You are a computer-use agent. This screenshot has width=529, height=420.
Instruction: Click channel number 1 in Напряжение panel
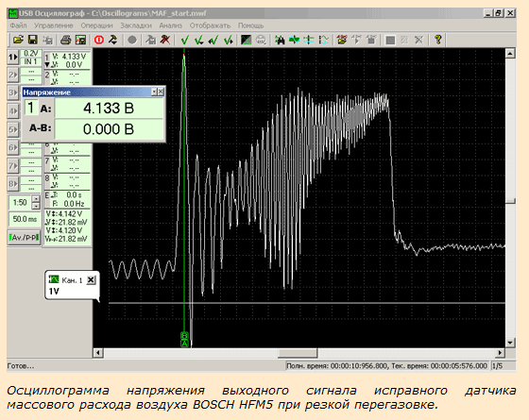30,108
